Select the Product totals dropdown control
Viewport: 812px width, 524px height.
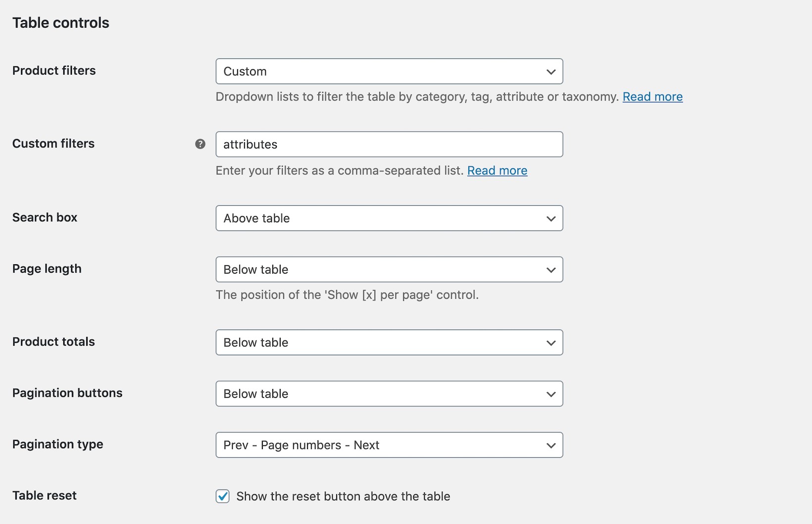point(389,342)
